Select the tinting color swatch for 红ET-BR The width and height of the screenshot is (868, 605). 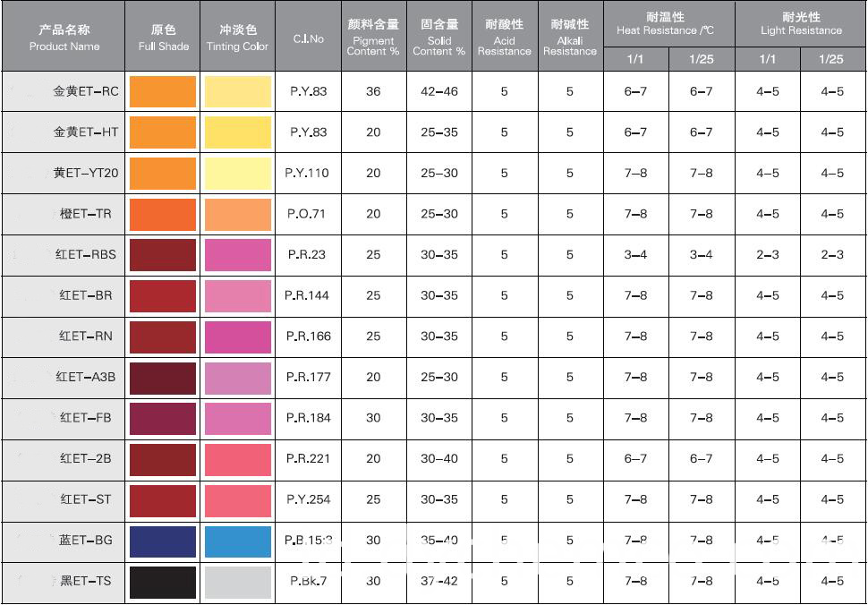pyautogui.click(x=238, y=295)
